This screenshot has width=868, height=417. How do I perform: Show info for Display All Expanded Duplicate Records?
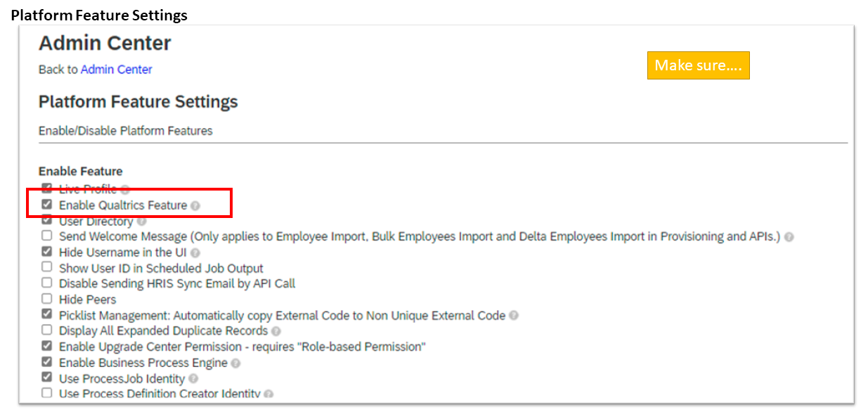(x=276, y=331)
